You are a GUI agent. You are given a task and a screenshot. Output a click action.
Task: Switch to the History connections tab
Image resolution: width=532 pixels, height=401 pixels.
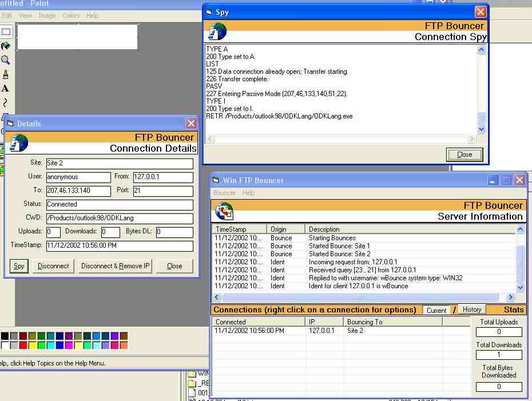pos(472,309)
